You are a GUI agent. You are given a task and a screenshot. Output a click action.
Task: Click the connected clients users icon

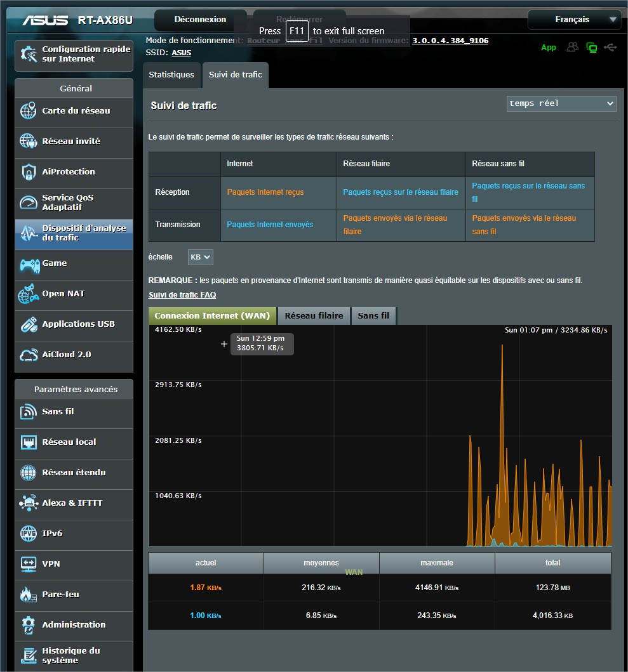pos(573,47)
